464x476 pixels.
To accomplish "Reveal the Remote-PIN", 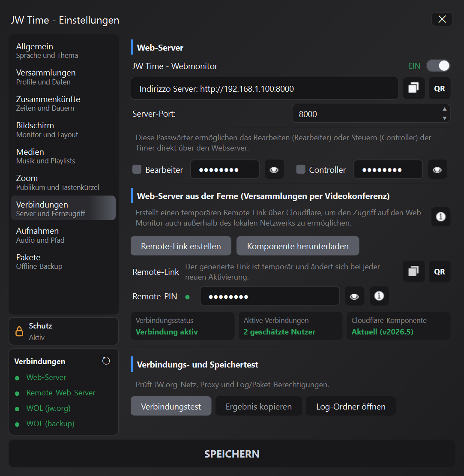I will 354,296.
